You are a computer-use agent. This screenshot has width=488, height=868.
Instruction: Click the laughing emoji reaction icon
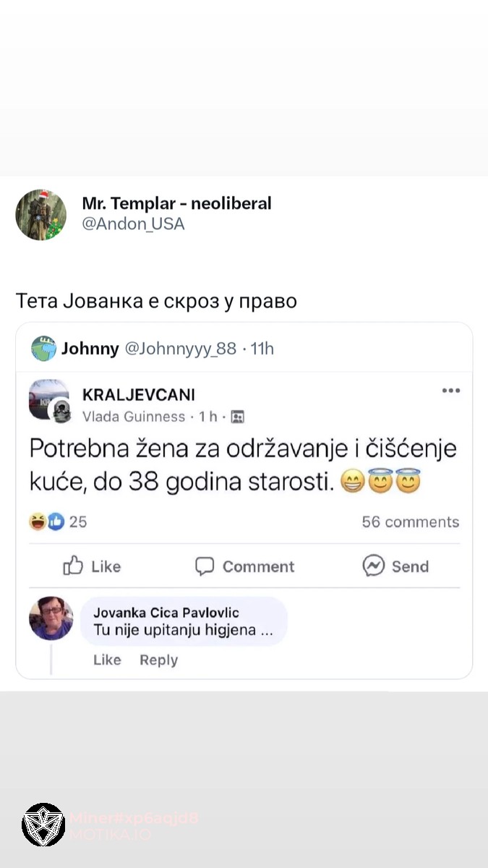(x=36, y=522)
